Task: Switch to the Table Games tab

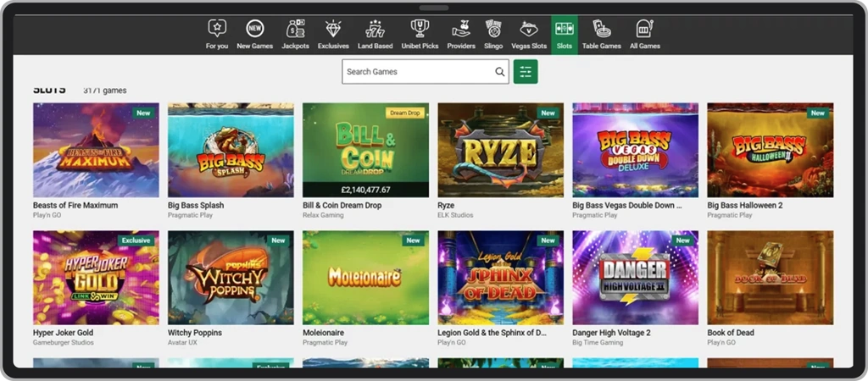Action: [x=601, y=34]
